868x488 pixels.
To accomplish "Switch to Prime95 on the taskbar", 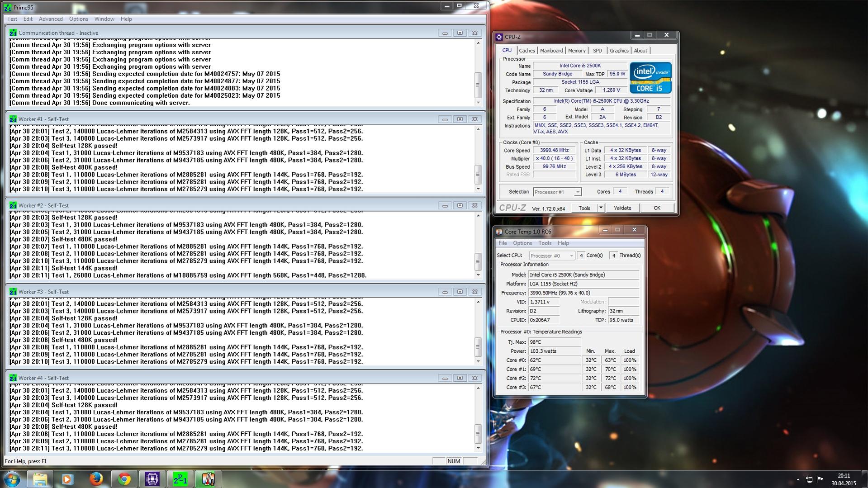I will [x=180, y=479].
